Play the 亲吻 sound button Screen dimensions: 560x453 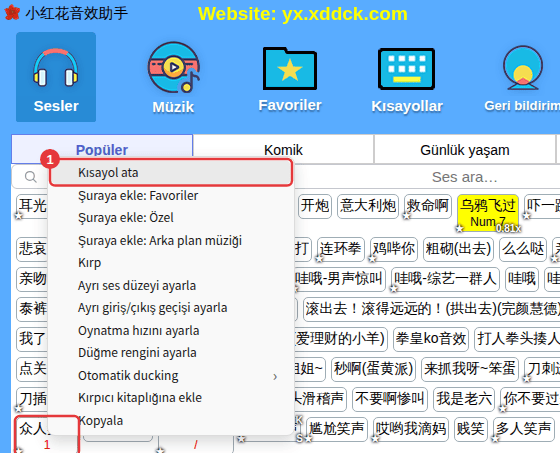(x=32, y=279)
